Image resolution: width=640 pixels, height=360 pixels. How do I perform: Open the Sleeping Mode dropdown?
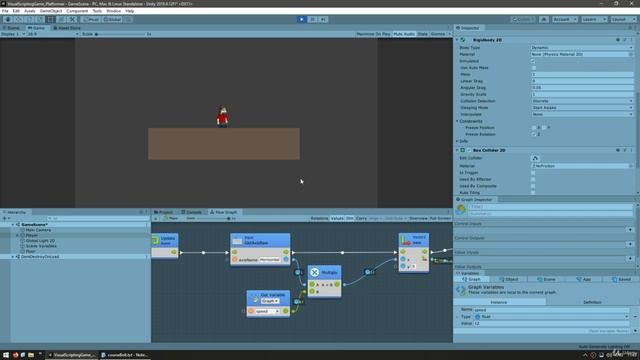582,108
